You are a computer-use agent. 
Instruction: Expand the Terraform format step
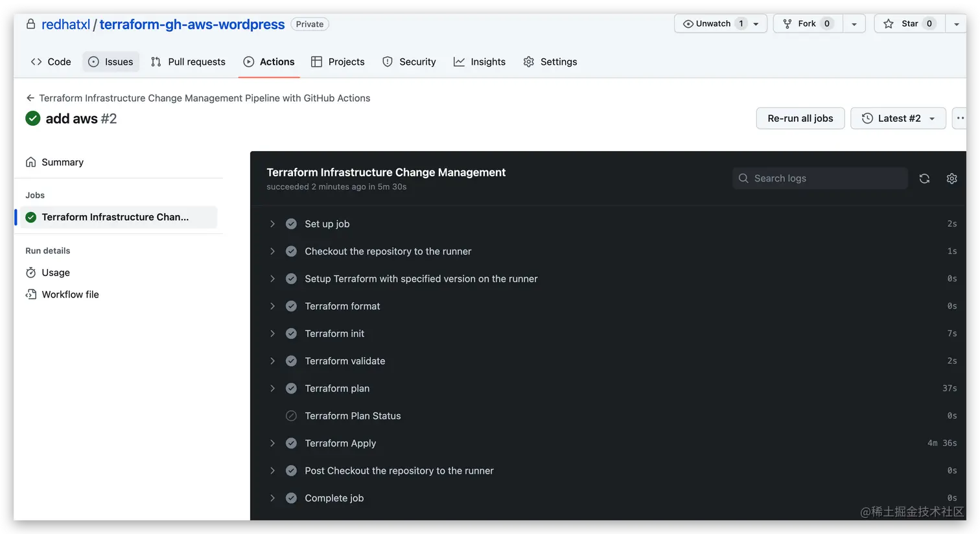pos(272,306)
